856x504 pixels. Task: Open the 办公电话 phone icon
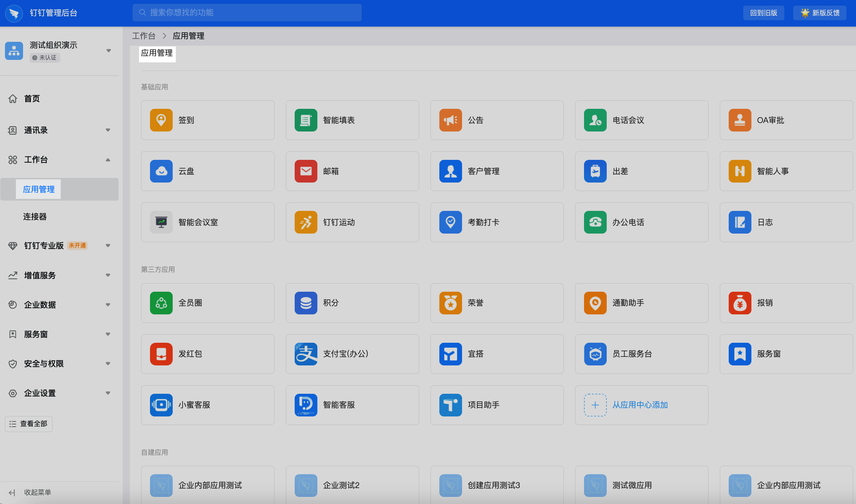tap(595, 222)
